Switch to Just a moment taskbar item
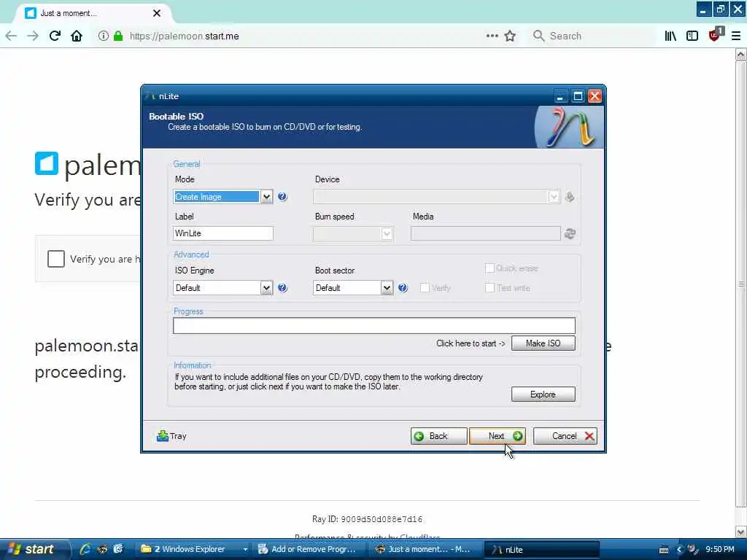The height and width of the screenshot is (560, 747). (x=426, y=549)
